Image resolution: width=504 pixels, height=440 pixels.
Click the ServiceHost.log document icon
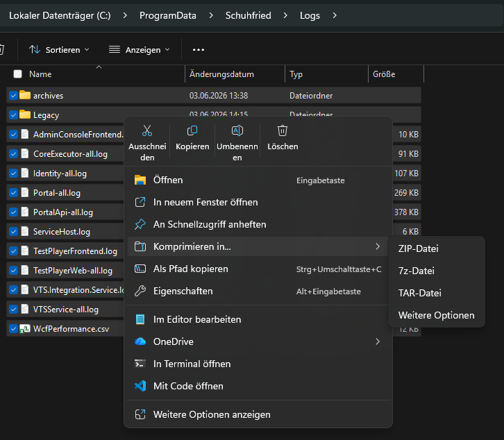click(x=25, y=231)
